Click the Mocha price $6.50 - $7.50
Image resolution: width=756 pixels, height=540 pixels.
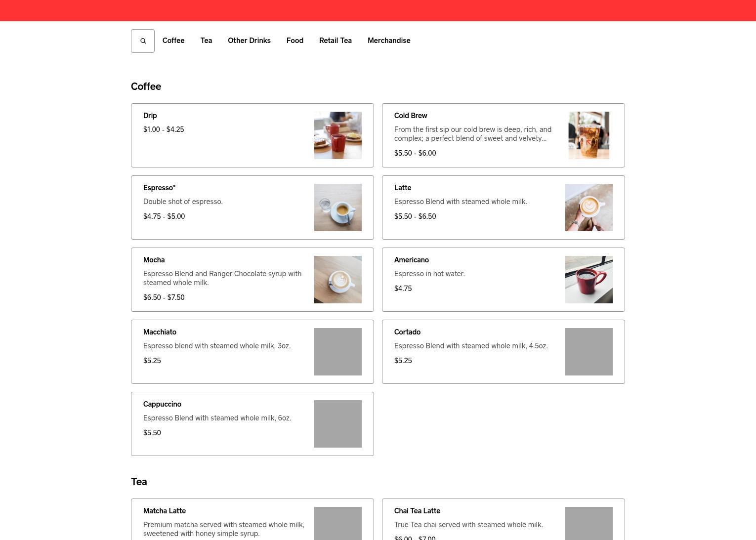[x=164, y=297]
